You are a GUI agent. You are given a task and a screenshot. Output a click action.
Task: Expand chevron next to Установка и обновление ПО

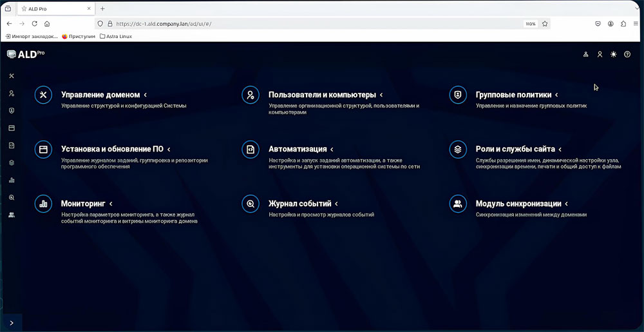[x=169, y=150]
